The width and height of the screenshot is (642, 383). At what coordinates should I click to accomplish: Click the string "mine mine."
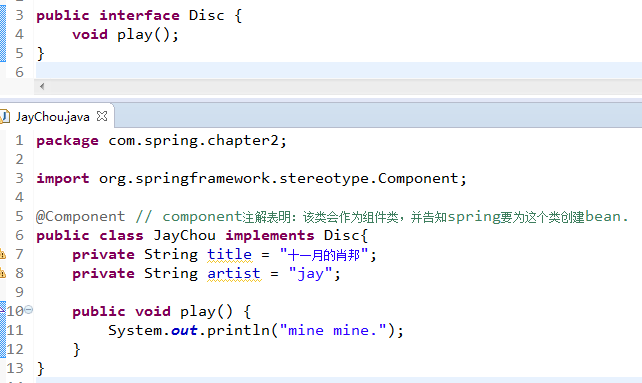click(x=333, y=330)
